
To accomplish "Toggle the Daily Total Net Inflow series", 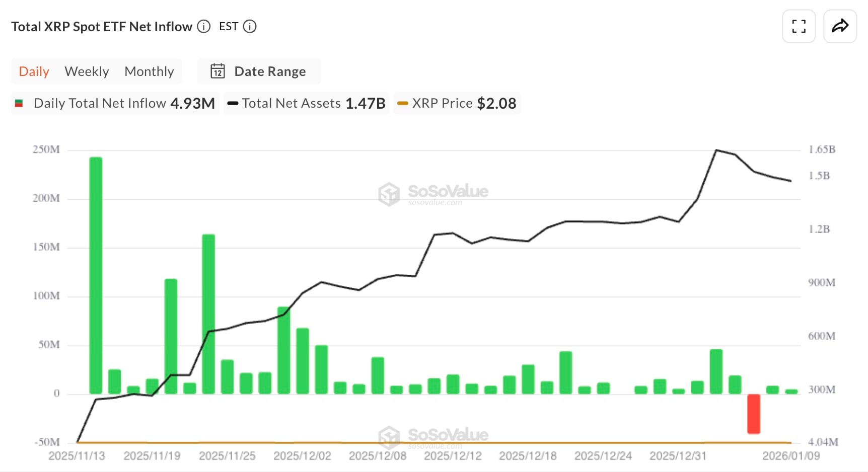I will coord(124,104).
